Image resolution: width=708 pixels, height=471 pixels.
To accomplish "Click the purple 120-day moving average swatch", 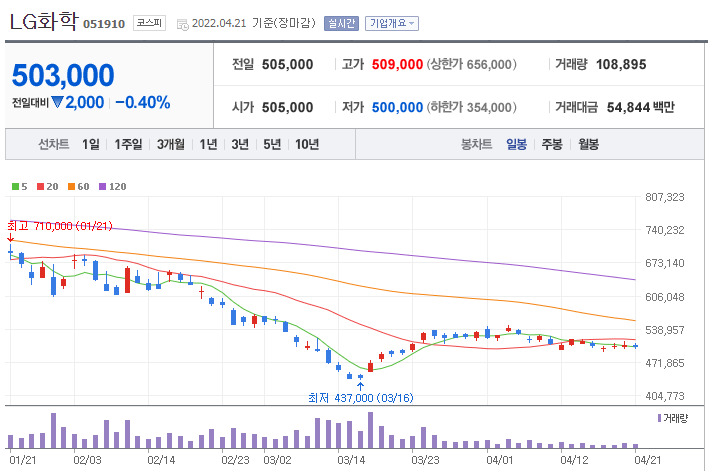I will 102,187.
